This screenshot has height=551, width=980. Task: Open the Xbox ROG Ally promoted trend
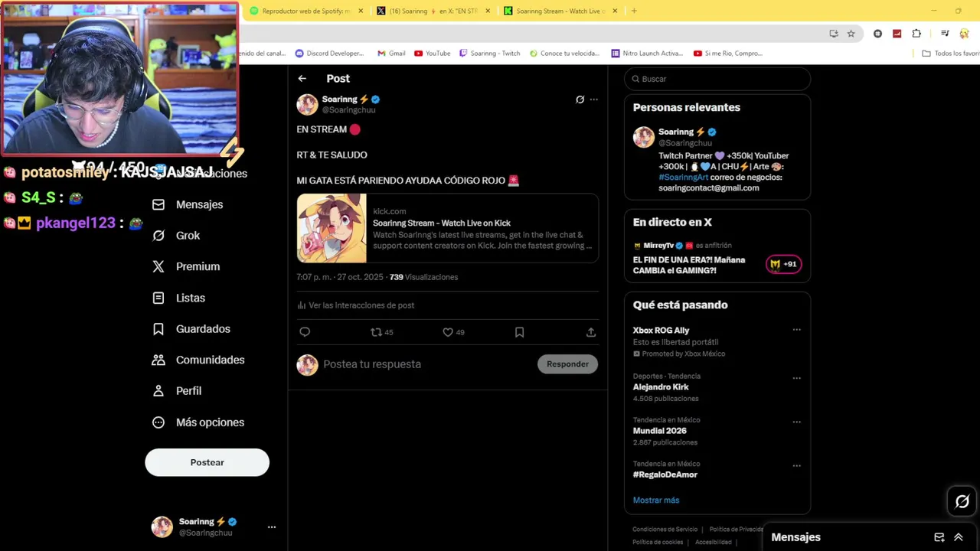point(661,331)
